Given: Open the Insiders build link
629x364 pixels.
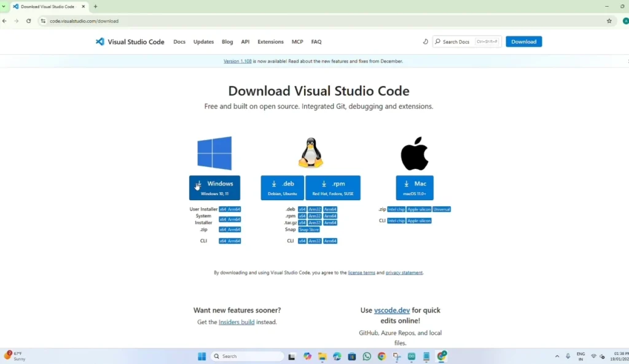Looking at the screenshot, I should click(236, 322).
